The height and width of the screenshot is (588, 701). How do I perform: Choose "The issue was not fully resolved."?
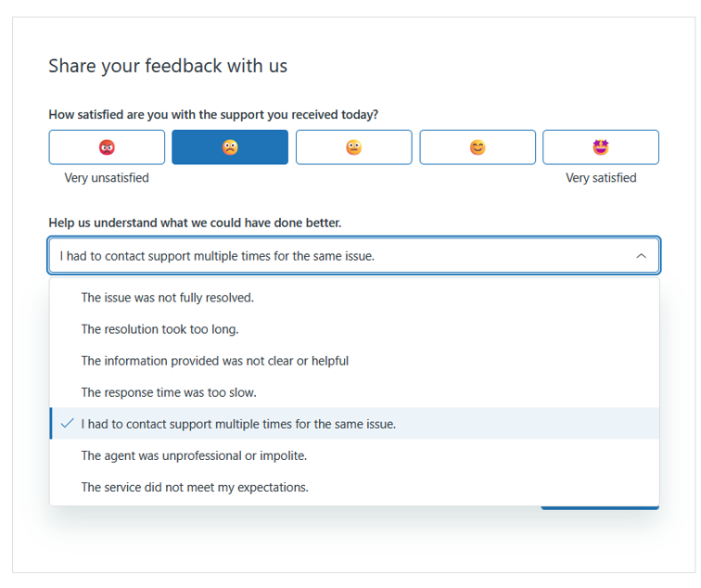coord(168,298)
